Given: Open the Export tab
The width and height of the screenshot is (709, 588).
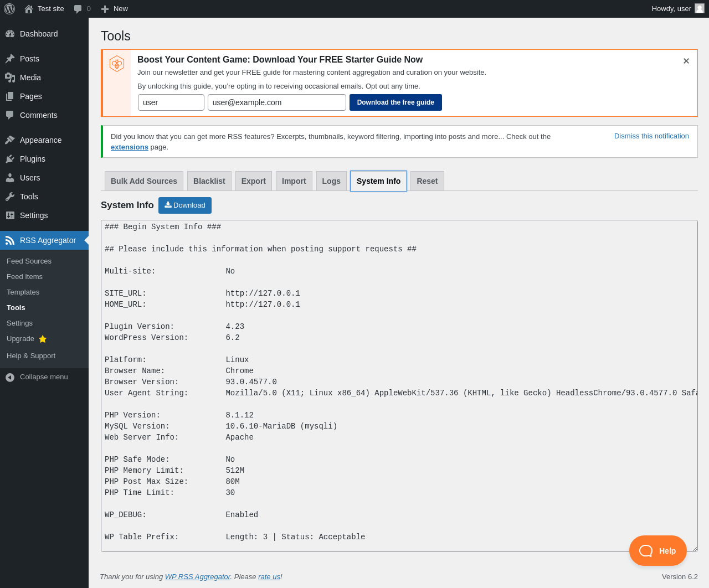Looking at the screenshot, I should click(x=254, y=181).
